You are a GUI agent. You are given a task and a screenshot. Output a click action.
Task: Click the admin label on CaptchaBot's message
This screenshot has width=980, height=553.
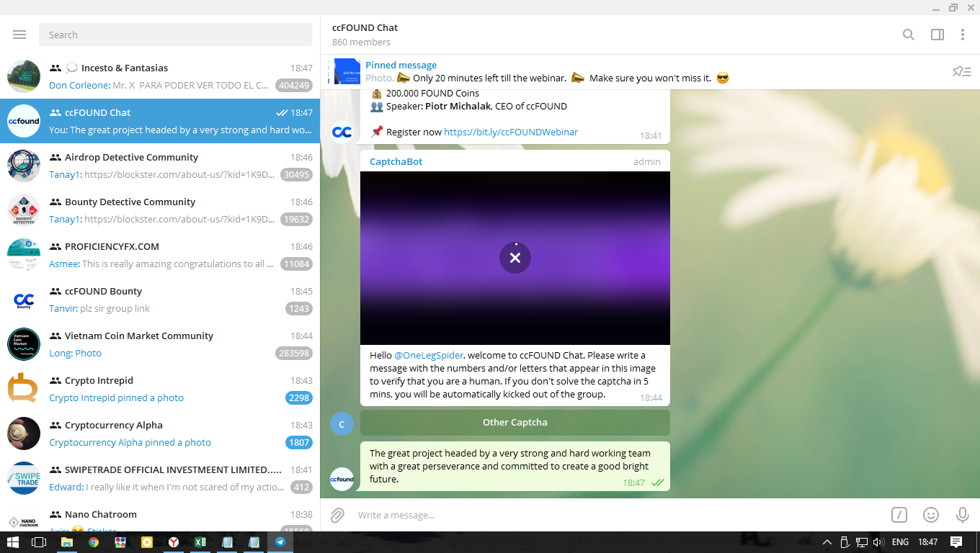(x=647, y=162)
